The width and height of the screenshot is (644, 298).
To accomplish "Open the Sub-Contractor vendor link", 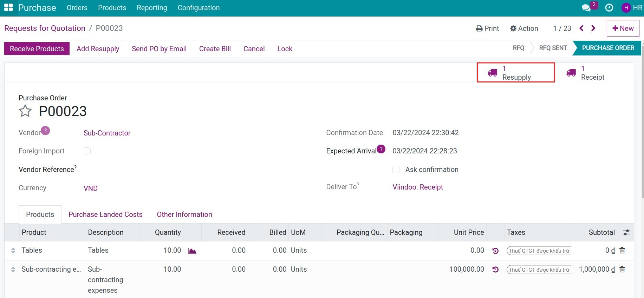I will pos(107,133).
